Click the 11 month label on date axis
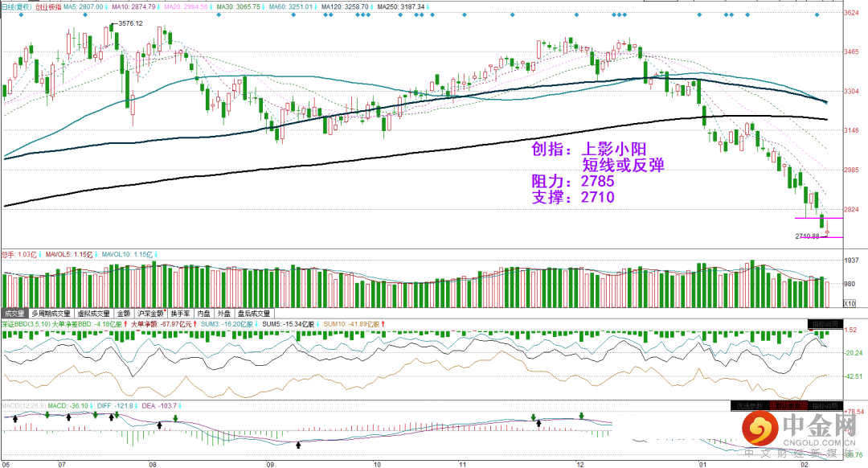 click(x=463, y=464)
